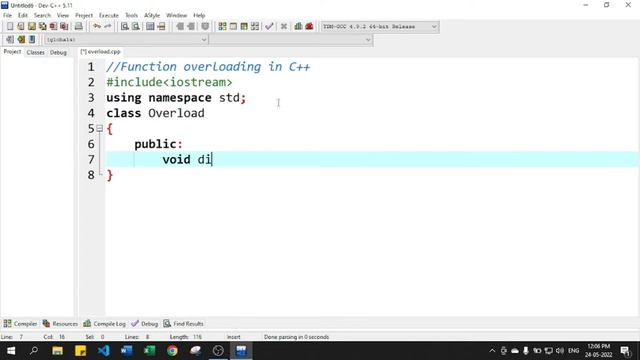Viewport: 640px width, 360px height.
Task: Click the Go to function toolbar icon
Action: click(150, 27)
